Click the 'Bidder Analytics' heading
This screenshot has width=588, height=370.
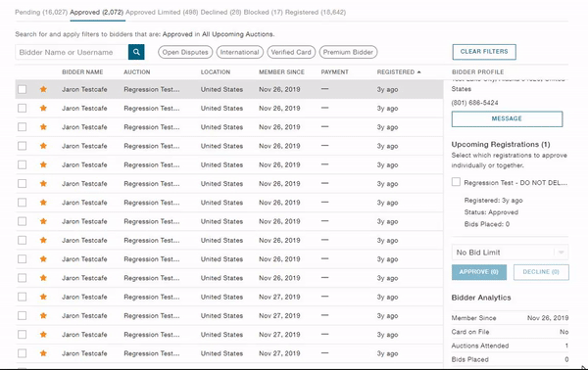click(481, 298)
